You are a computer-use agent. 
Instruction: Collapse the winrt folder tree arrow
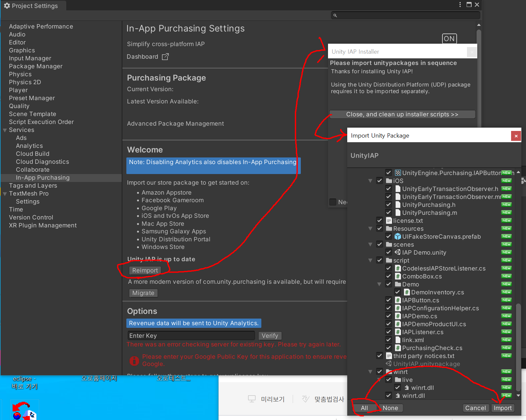[x=370, y=372]
